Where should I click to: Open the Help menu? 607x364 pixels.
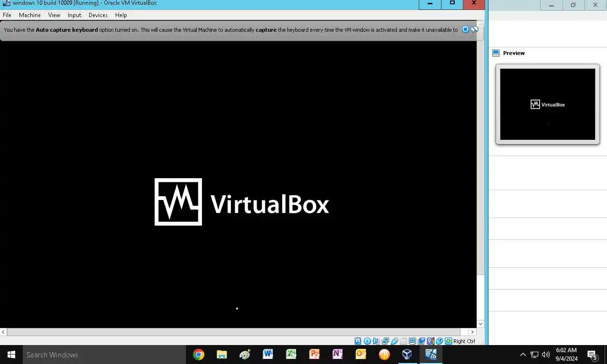121,15
